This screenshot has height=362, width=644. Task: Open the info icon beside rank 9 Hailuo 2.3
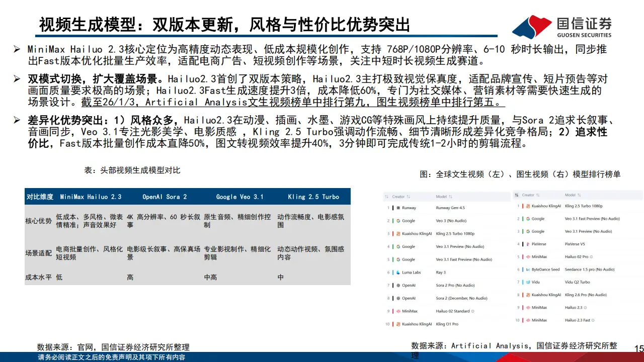coord(586,308)
